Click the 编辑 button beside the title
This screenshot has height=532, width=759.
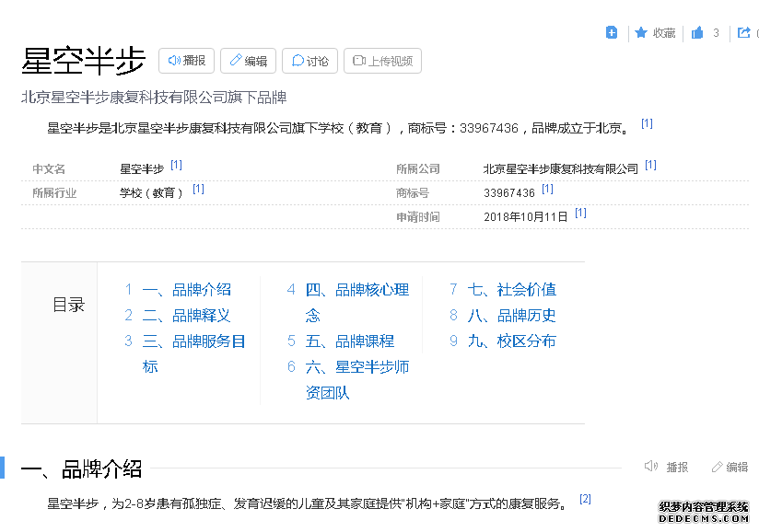point(248,61)
